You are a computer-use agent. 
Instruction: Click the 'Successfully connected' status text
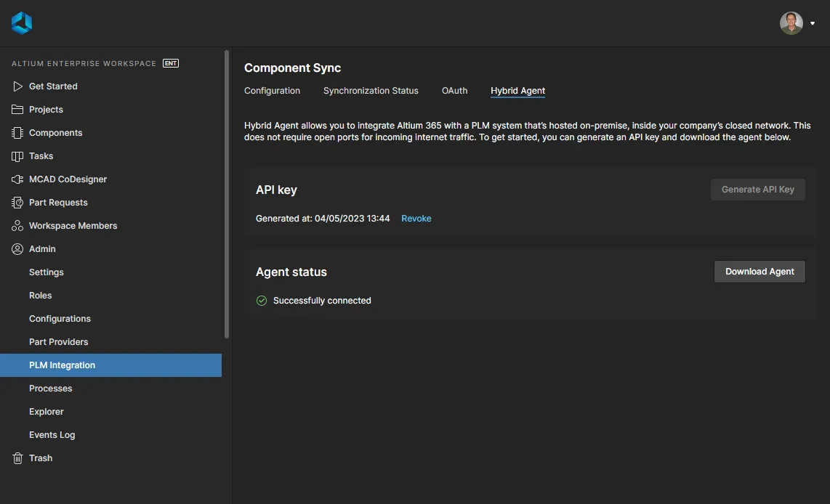click(322, 301)
